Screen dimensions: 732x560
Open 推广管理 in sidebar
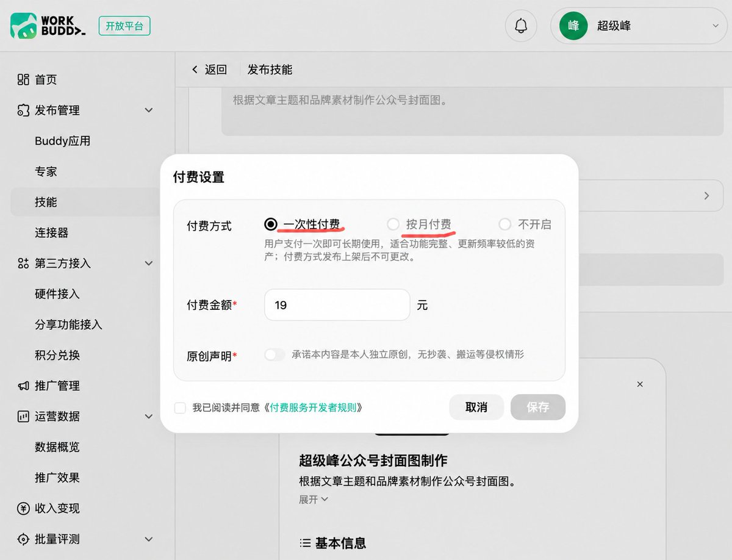click(57, 386)
